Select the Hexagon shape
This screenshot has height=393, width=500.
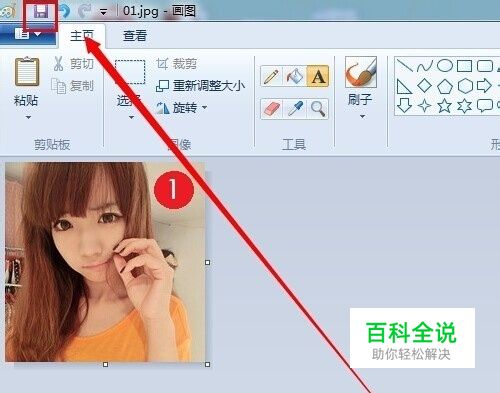click(465, 86)
